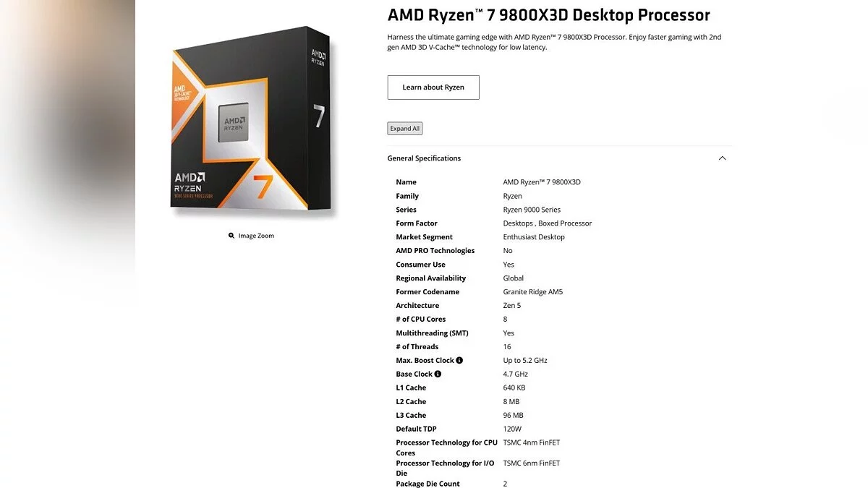
Task: Click the Max. Boost Clock label
Action: [425, 360]
